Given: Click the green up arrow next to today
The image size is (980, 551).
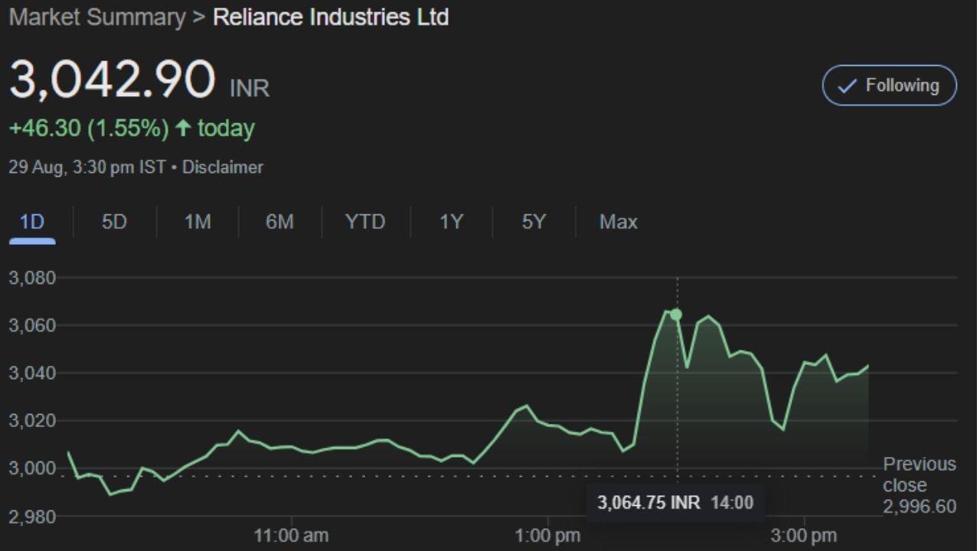Looking at the screenshot, I should coord(182,128).
